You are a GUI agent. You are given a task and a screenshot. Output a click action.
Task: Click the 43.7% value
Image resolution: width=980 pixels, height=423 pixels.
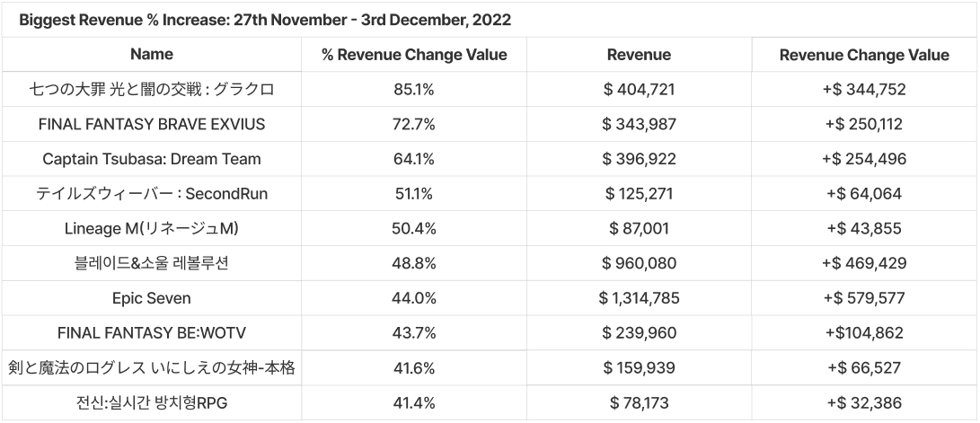[414, 333]
